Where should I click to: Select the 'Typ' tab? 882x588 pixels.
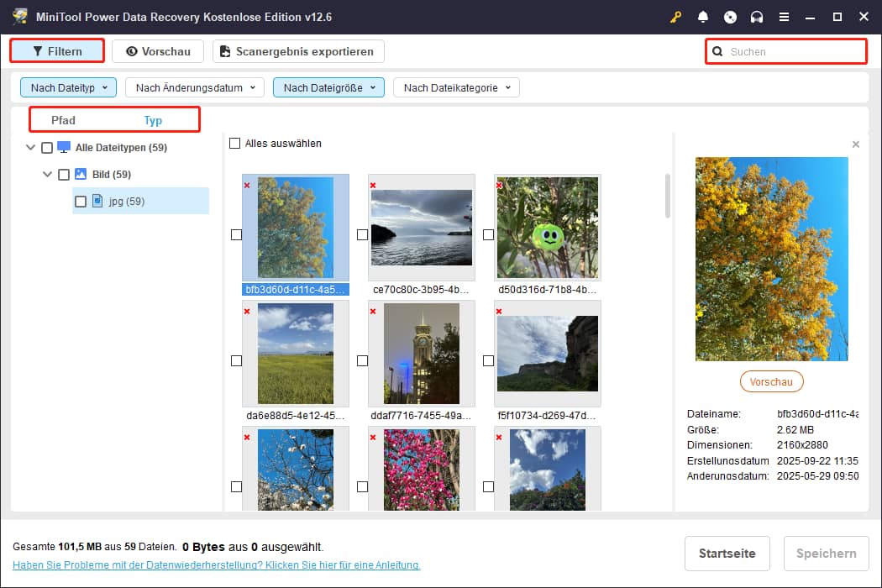tap(153, 120)
